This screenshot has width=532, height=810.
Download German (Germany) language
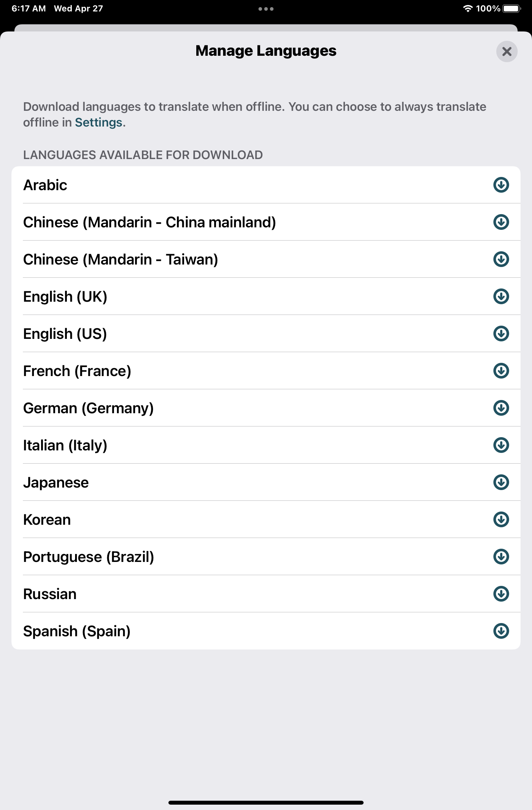tap(501, 408)
